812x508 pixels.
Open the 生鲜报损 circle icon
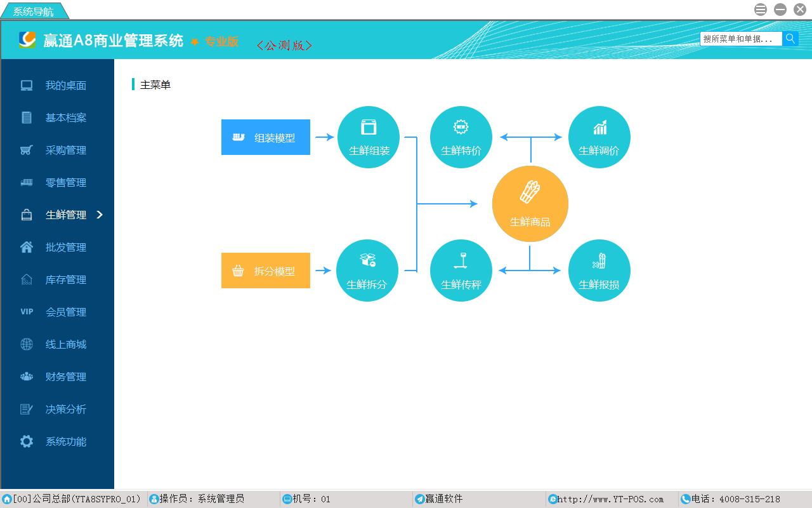[599, 271]
